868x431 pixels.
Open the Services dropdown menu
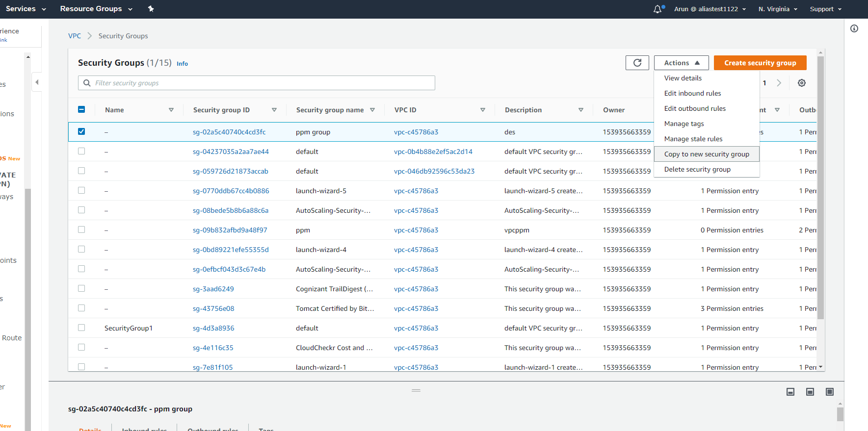[26, 9]
